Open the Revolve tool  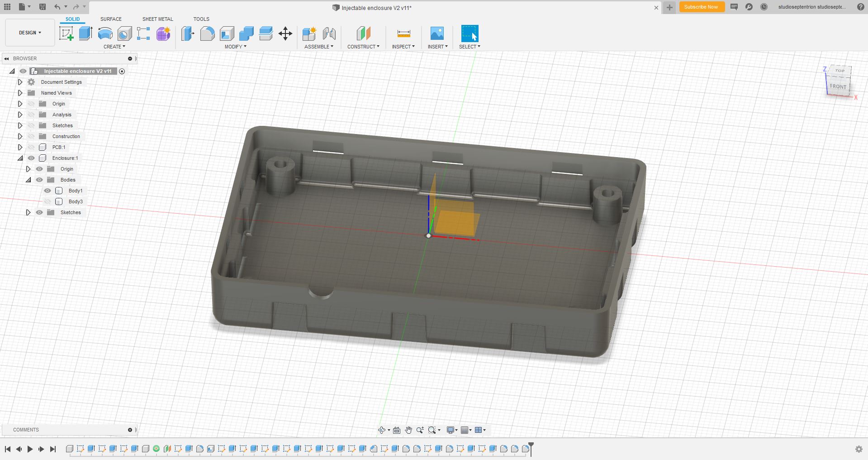(105, 34)
